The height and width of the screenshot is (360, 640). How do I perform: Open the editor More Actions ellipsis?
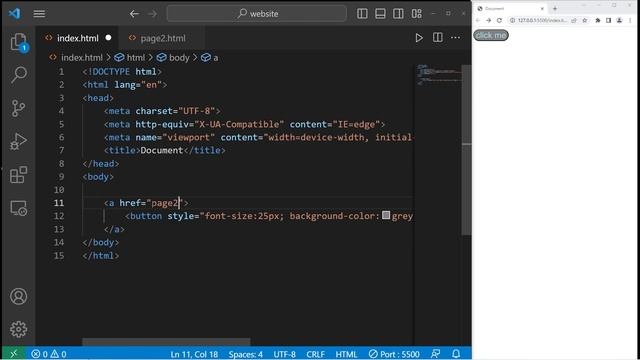[456, 38]
